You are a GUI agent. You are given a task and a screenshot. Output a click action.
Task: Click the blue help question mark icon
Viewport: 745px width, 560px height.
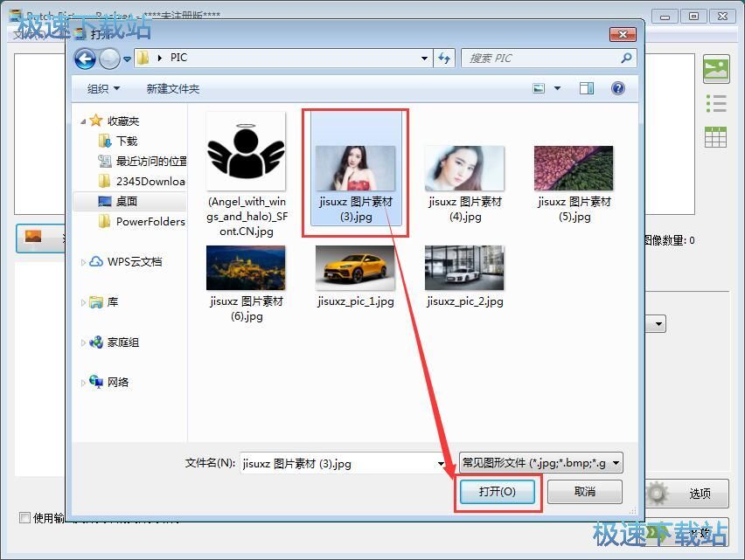tap(617, 88)
